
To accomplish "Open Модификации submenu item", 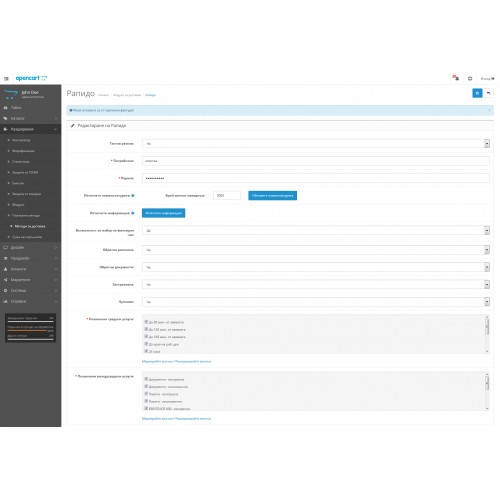I will 23,151.
